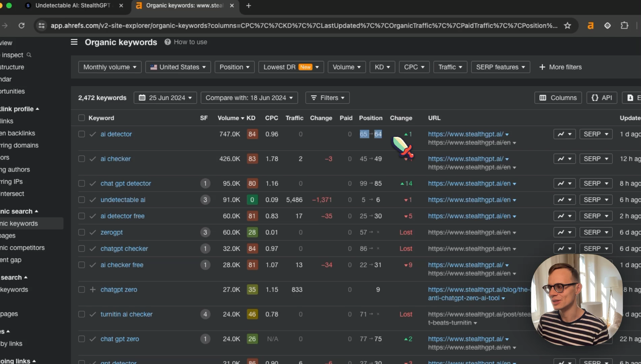Open the undetectable ai keyword link
This screenshot has width=641, height=364.
pos(123,200)
